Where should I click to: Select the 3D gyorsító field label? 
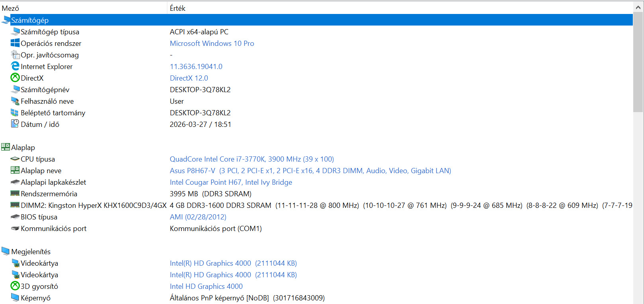tap(39, 286)
